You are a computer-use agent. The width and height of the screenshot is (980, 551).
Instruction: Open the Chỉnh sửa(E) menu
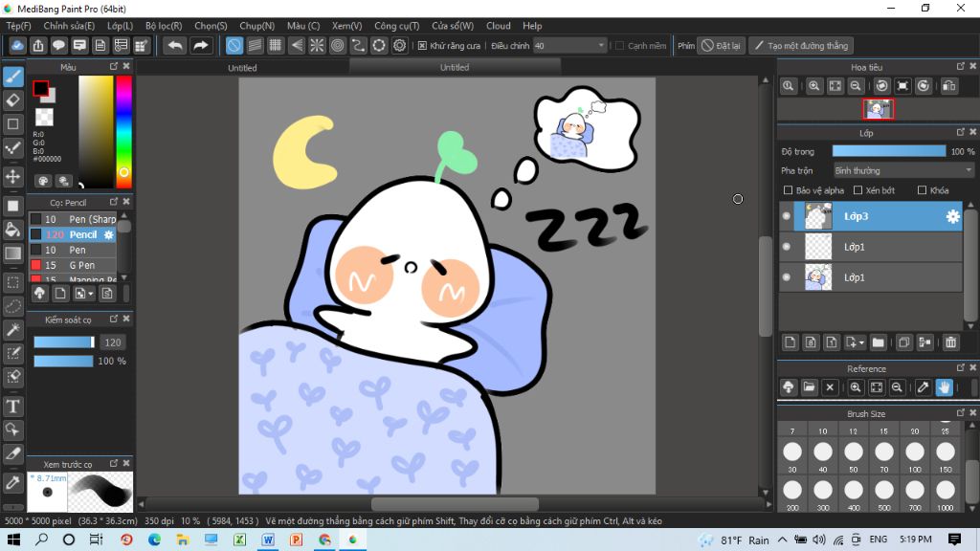click(x=69, y=26)
